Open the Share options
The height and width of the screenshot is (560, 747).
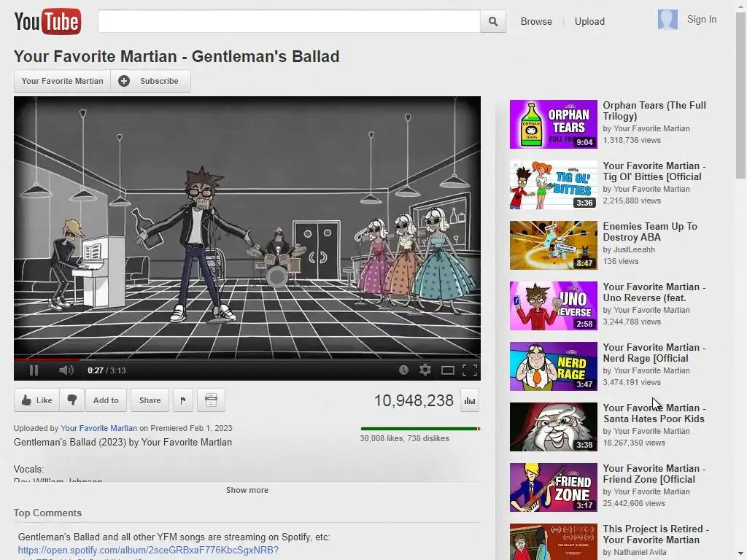coord(150,400)
